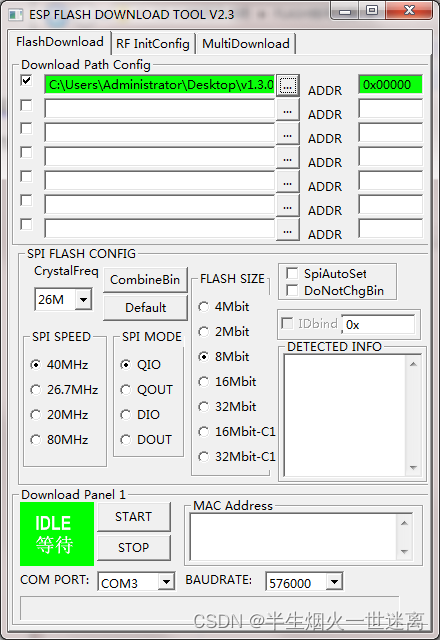Enable DoNotChgBin checkbox

click(x=292, y=290)
